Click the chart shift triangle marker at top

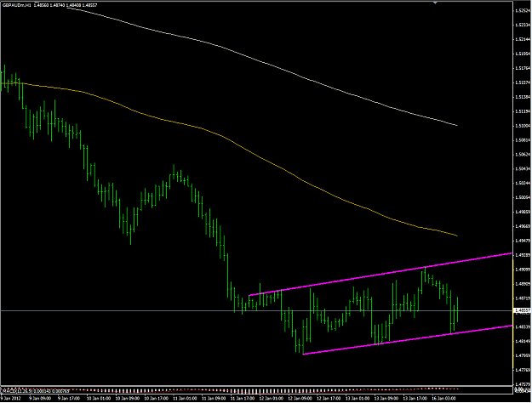coord(435,3)
